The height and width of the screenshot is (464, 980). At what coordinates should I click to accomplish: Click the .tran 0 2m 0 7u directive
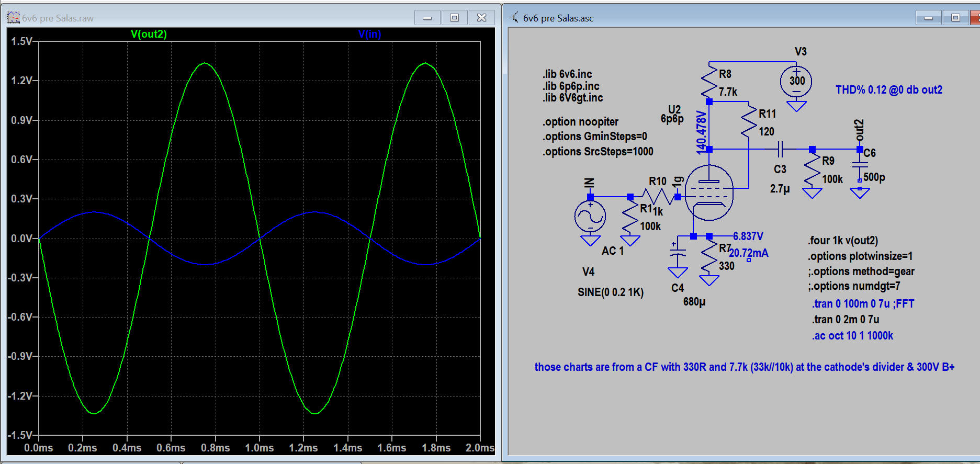pyautogui.click(x=845, y=319)
